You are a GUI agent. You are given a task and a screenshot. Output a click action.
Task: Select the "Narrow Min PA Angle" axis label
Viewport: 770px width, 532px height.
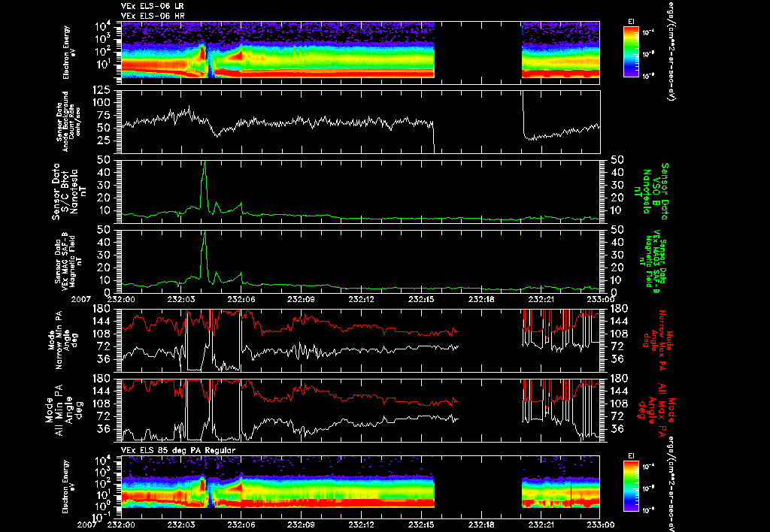pos(63,340)
